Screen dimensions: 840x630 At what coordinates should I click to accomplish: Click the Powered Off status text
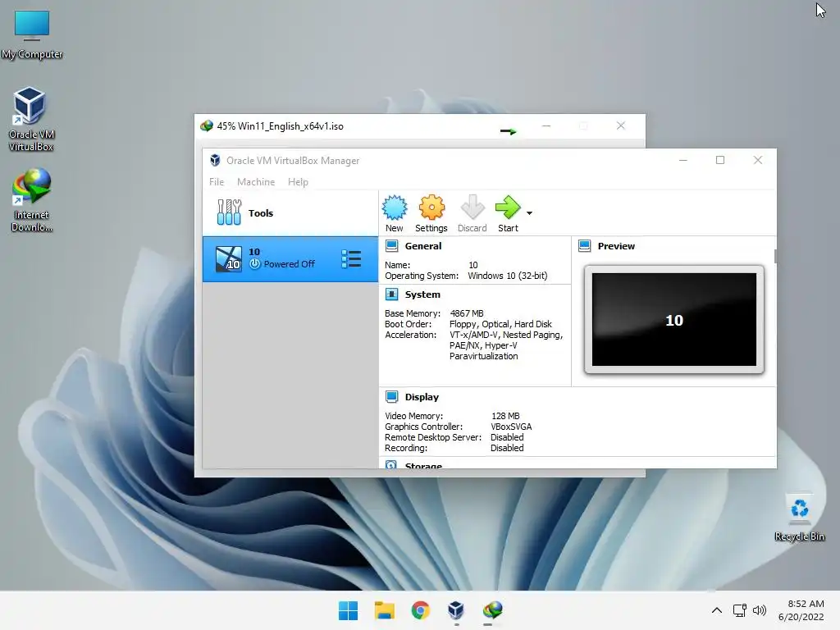point(290,264)
